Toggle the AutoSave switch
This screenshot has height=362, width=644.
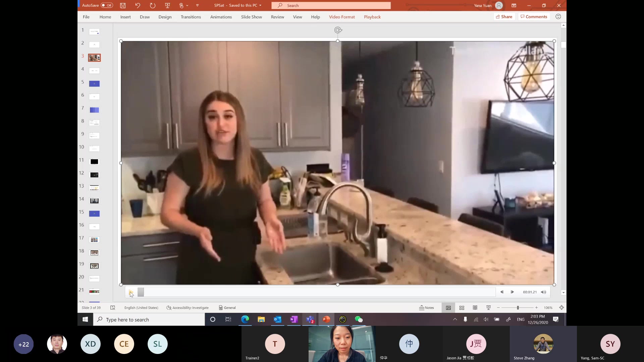[x=107, y=5]
